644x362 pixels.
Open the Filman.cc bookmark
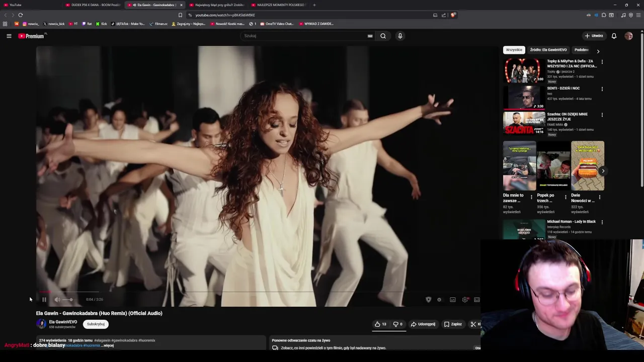158,24
